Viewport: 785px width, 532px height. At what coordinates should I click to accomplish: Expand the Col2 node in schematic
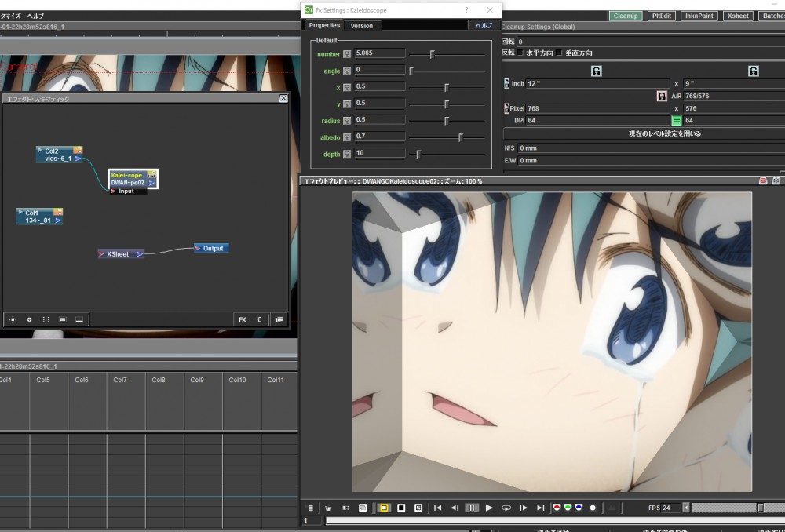[41, 150]
